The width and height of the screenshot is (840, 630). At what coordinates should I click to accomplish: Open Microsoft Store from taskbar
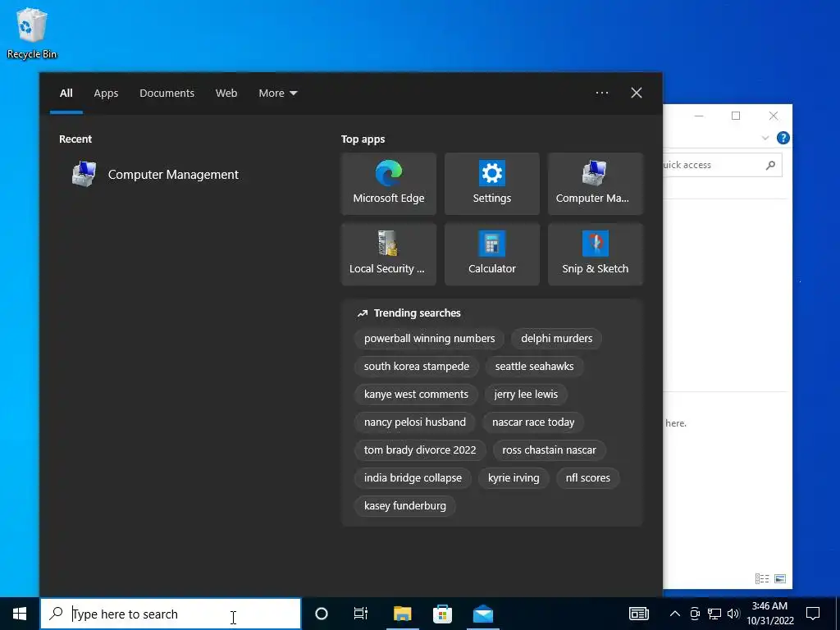[x=442, y=614]
